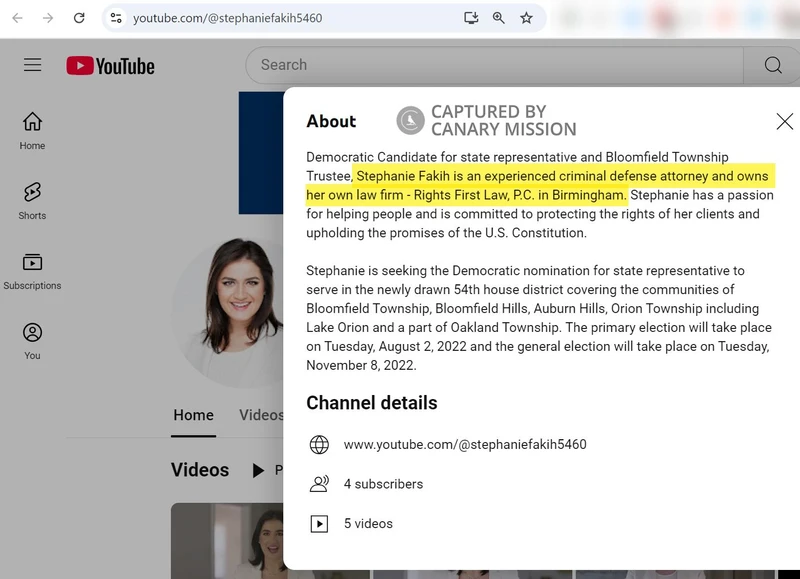The width and height of the screenshot is (800, 579).
Task: Click the search magnifier button
Action: click(772, 65)
